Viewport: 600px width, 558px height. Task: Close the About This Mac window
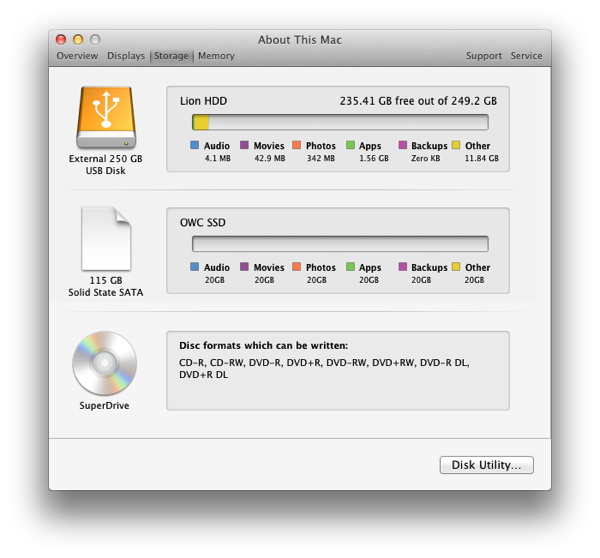pyautogui.click(x=61, y=39)
